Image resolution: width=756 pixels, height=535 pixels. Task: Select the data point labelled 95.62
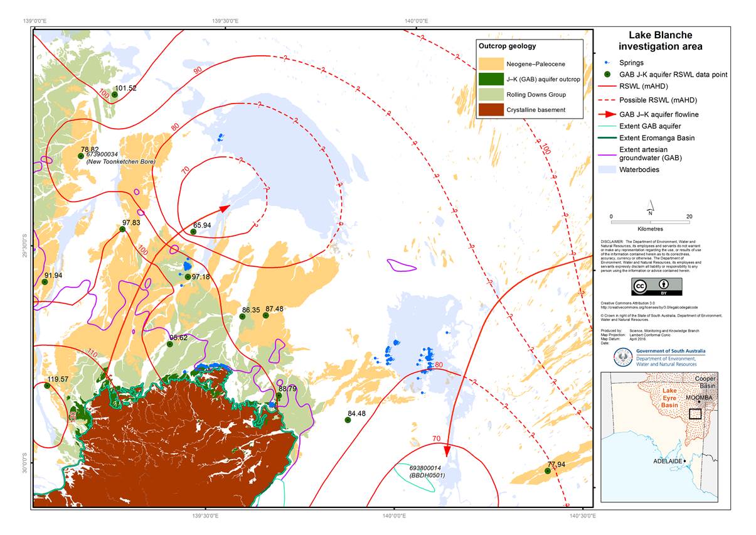(x=169, y=344)
